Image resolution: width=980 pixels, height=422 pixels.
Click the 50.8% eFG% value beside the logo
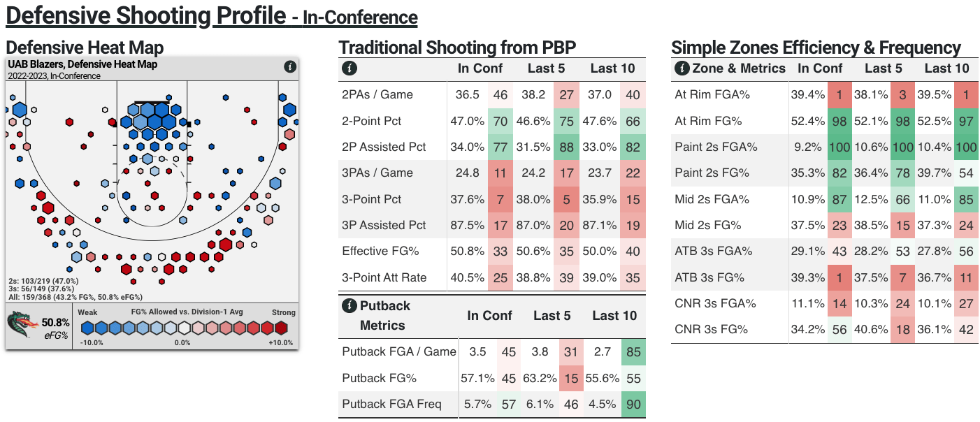(55, 323)
